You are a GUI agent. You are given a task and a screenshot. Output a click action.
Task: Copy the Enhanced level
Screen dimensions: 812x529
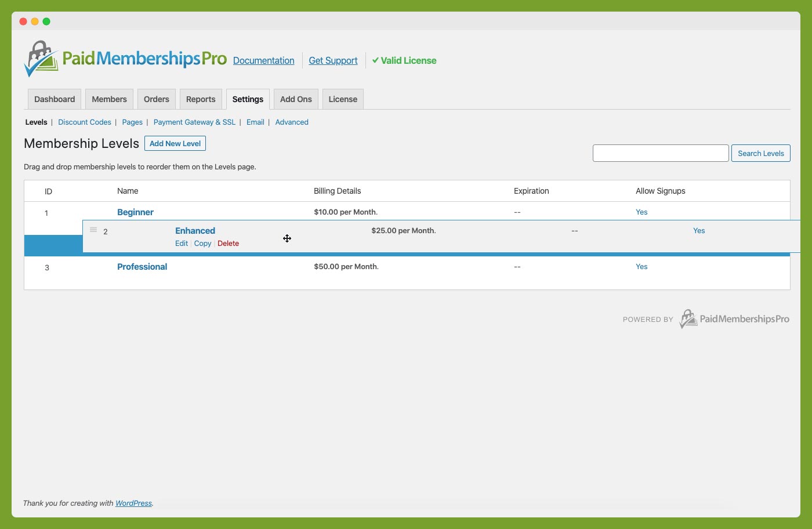pyautogui.click(x=202, y=244)
